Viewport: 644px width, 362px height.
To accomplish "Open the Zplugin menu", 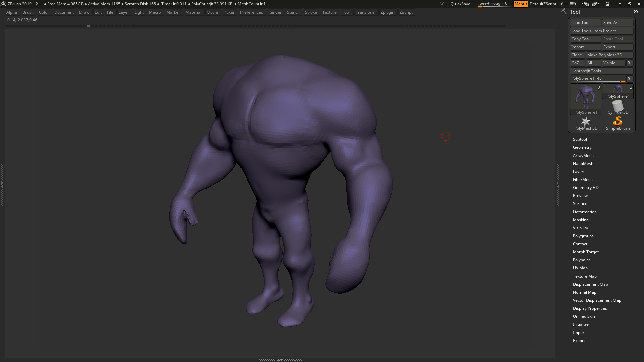I will pyautogui.click(x=387, y=12).
